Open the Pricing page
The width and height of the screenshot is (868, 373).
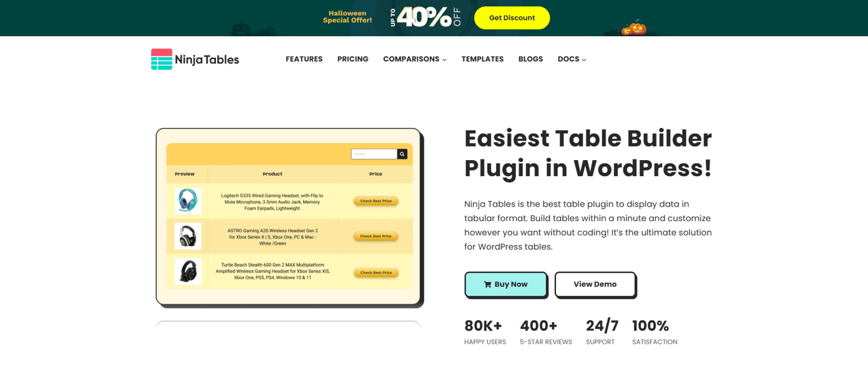pos(353,59)
